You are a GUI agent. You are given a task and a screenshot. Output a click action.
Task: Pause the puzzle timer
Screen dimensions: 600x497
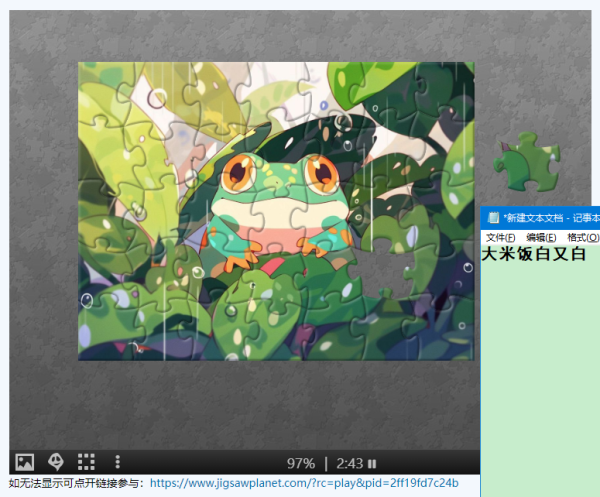pos(372,463)
